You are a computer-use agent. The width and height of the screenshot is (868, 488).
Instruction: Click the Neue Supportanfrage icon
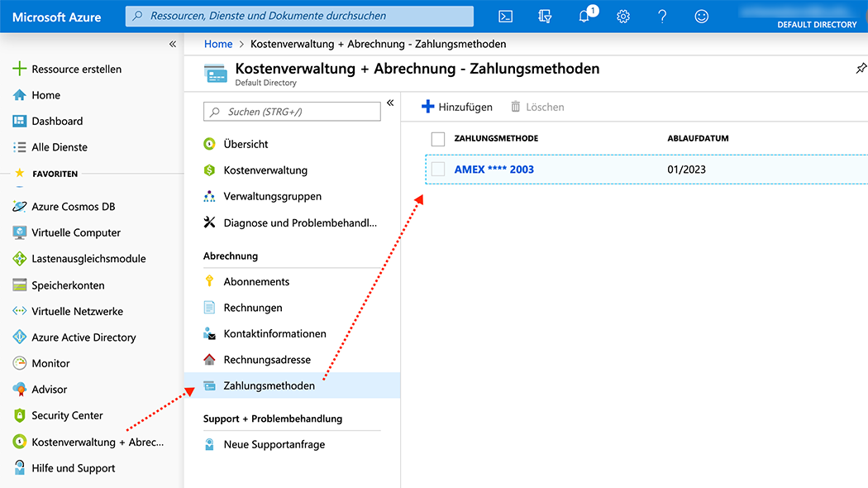click(x=209, y=444)
